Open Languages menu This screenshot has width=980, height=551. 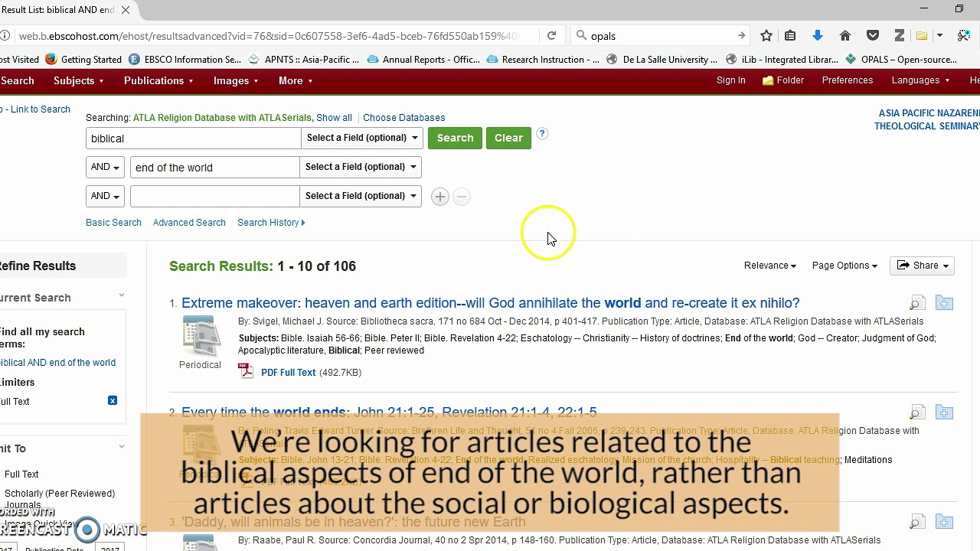920,80
